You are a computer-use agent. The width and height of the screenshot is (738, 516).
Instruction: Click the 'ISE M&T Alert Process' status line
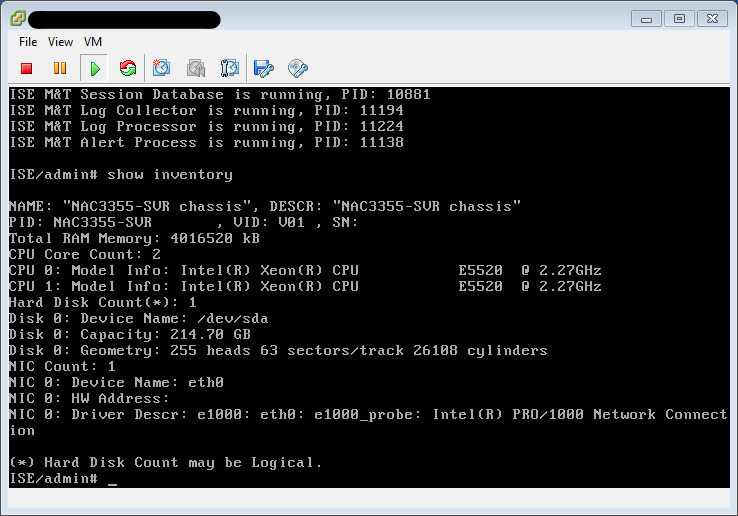coord(207,143)
